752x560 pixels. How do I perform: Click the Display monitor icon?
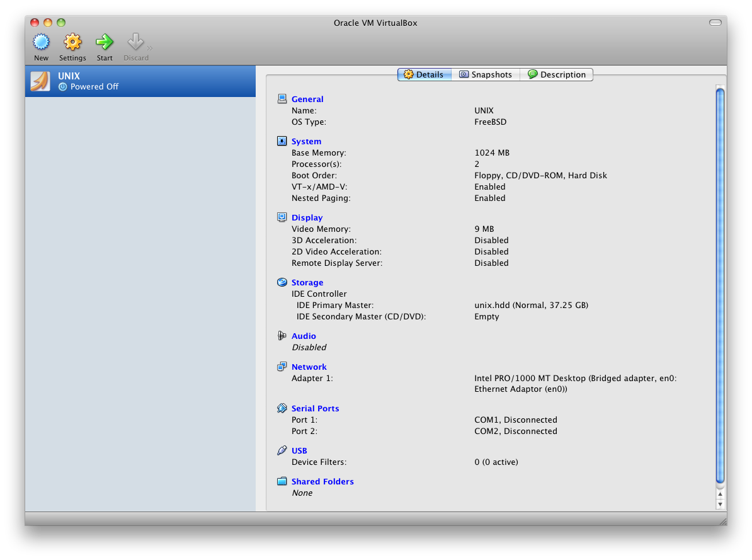click(x=282, y=217)
